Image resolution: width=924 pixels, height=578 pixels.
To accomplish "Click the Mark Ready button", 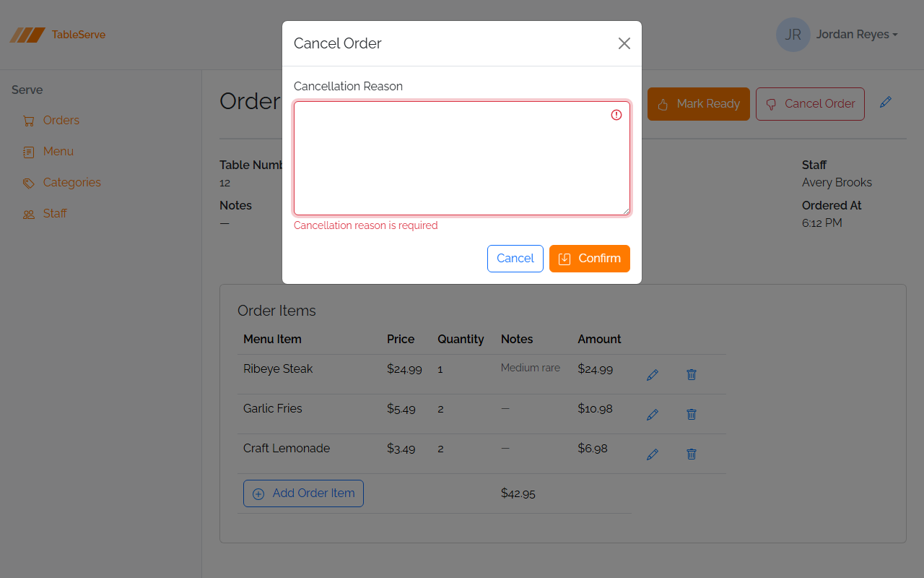I will [699, 104].
